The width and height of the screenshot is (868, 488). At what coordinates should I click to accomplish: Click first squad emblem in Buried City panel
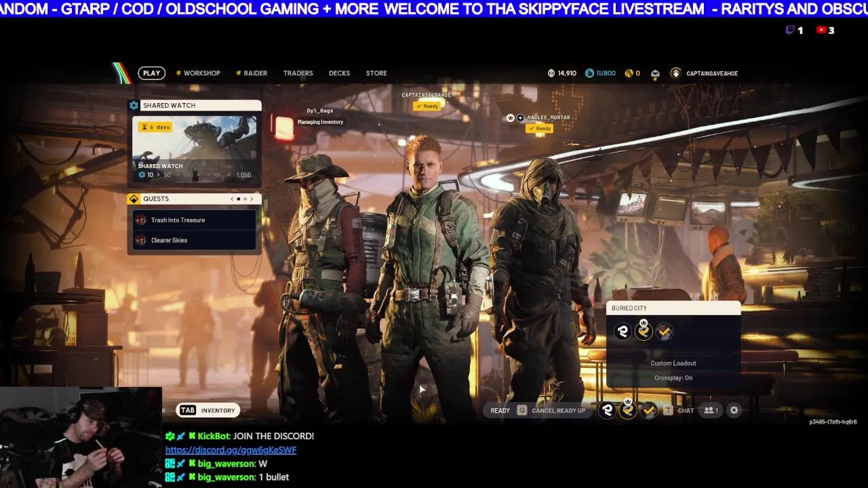pos(623,331)
